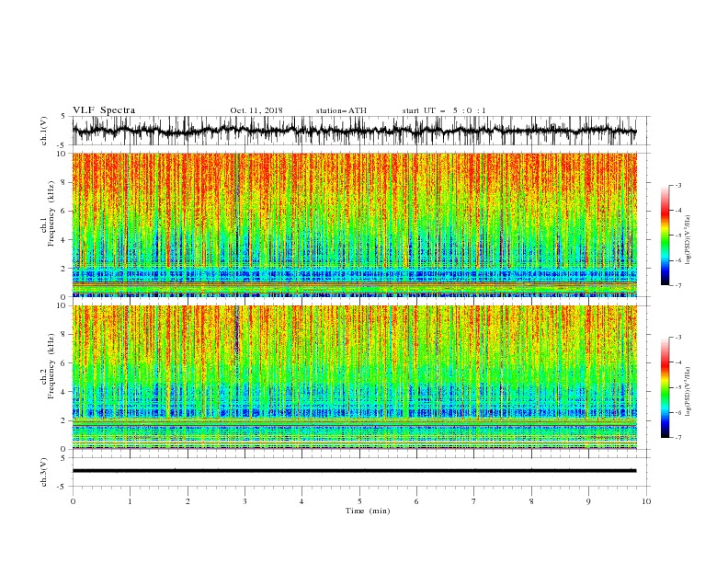Click the "-7" label on ch.2 colorbar
Image resolution: width=728 pixels, height=563 pixels.
point(677,438)
